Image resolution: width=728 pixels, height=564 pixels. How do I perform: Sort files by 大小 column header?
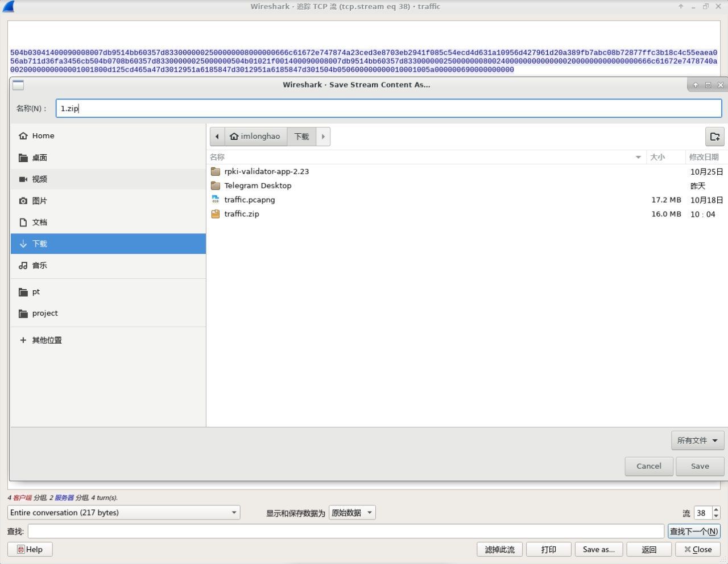pos(657,157)
